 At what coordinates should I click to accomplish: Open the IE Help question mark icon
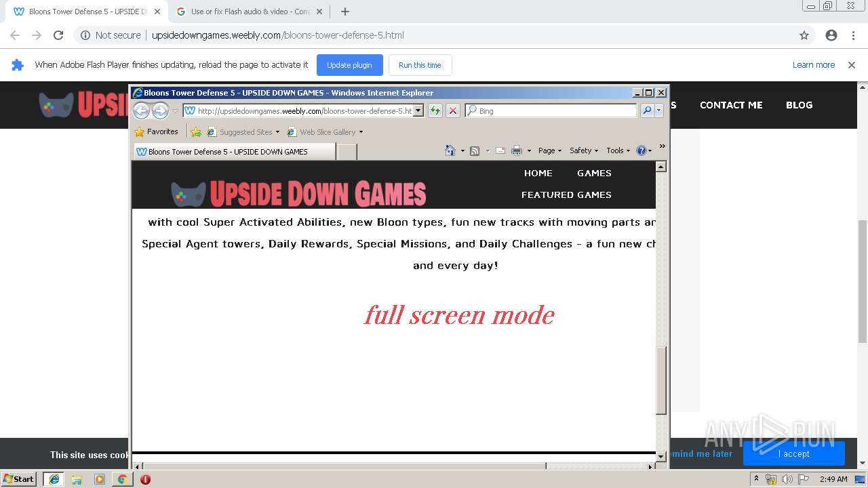tap(642, 150)
